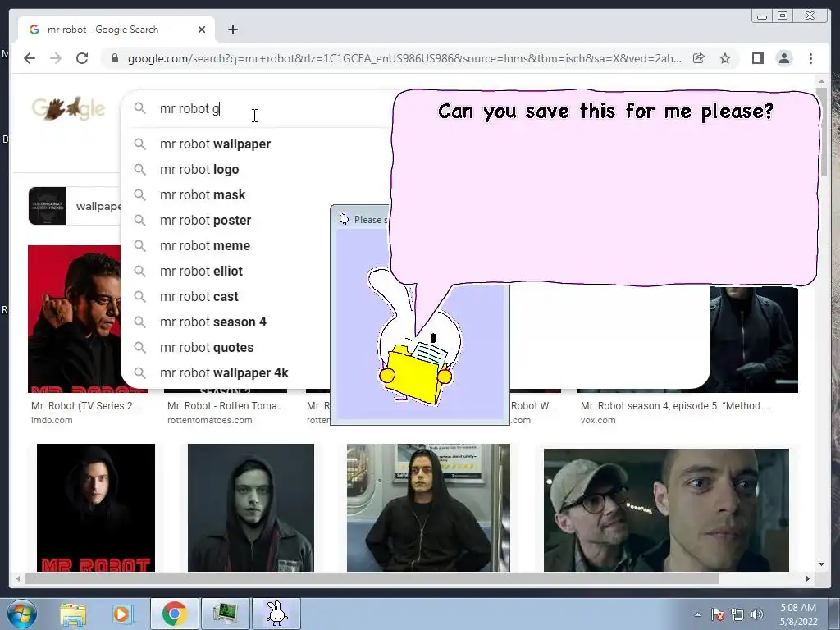
Task: Open the Chrome profile menu
Action: coord(784,58)
